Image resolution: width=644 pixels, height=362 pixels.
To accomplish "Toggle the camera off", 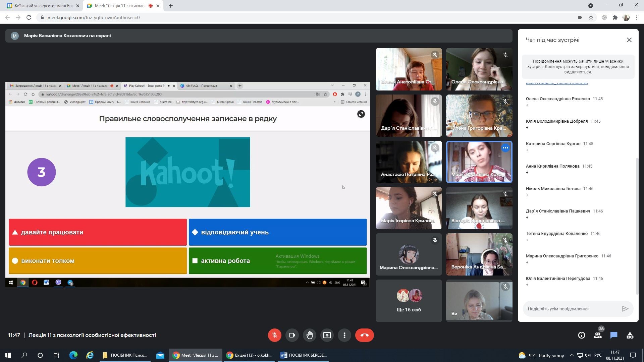I will [x=292, y=335].
